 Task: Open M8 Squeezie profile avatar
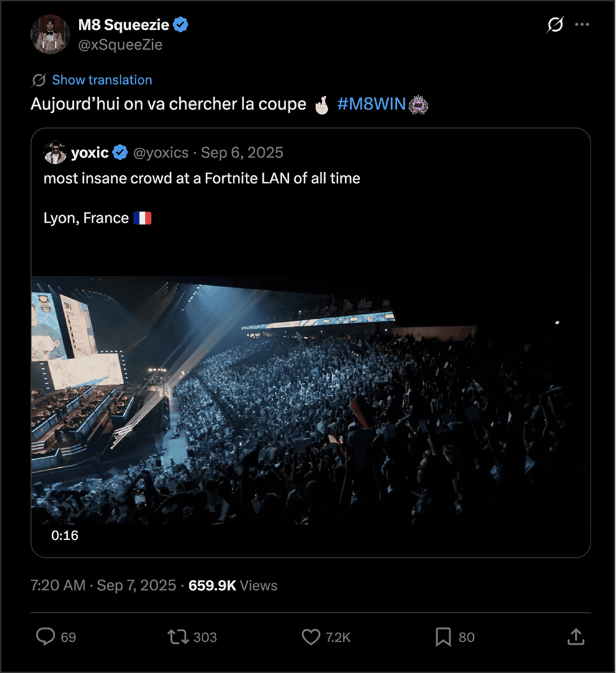click(x=50, y=34)
